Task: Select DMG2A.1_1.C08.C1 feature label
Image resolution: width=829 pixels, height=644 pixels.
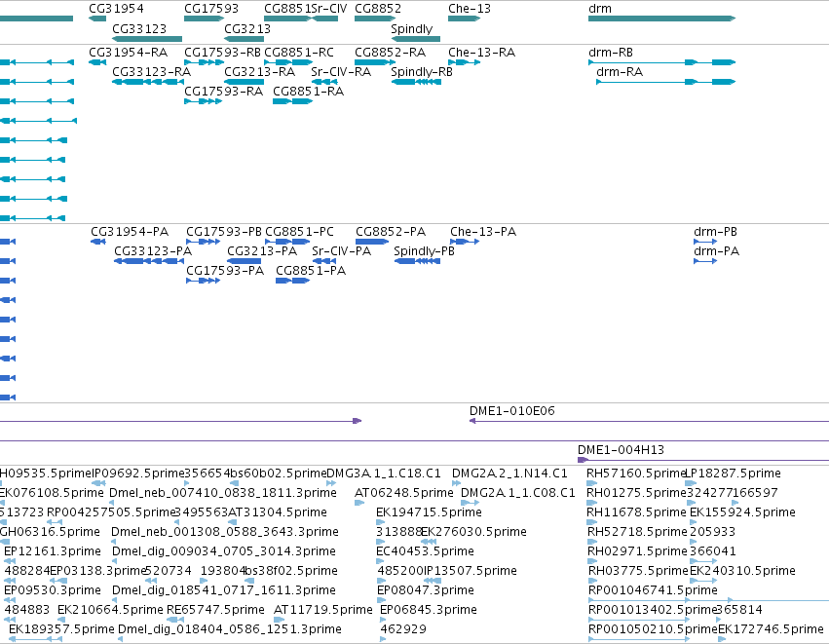Action: pyautogui.click(x=518, y=493)
